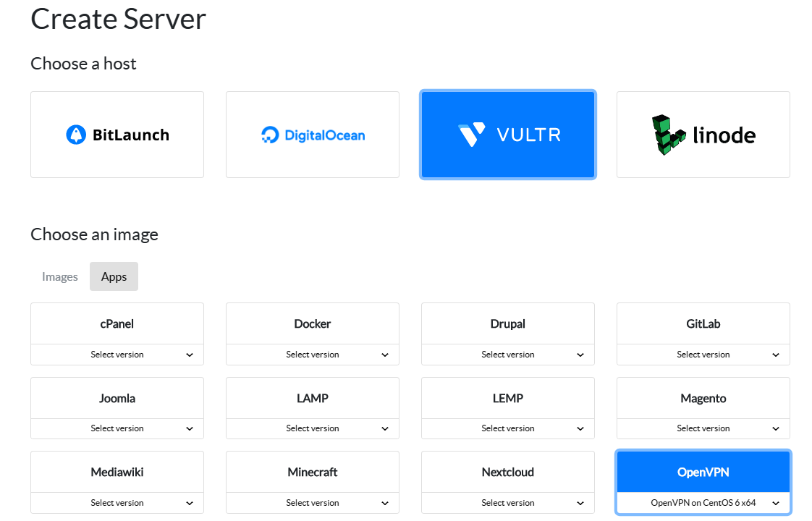Open cPanel version dropdown
Viewport: 812px width, 521px height.
[117, 355]
